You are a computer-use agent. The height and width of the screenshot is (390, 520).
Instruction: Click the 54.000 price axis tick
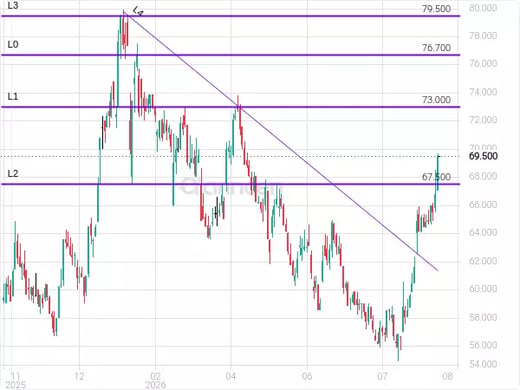483,364
